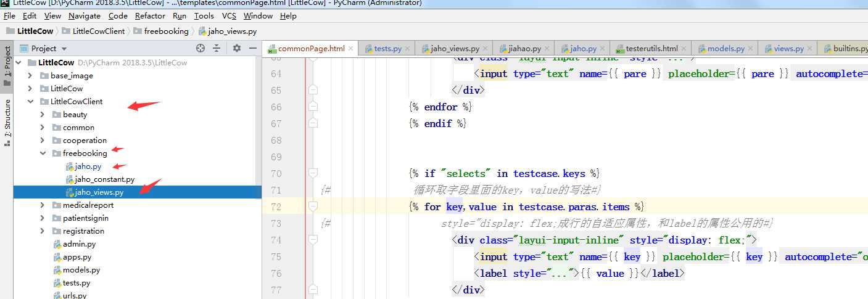Expand the medicalreport folder
868x299 pixels.
click(x=42, y=205)
